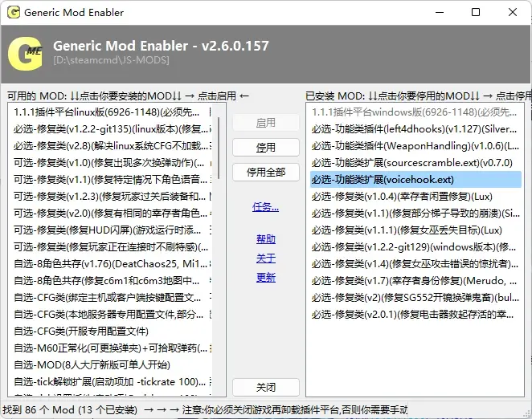Image resolution: width=532 pixels, height=419 pixels.
Task: Select 自选-CFG类(开服专用配置文件) mod
Action: pyautogui.click(x=110, y=332)
